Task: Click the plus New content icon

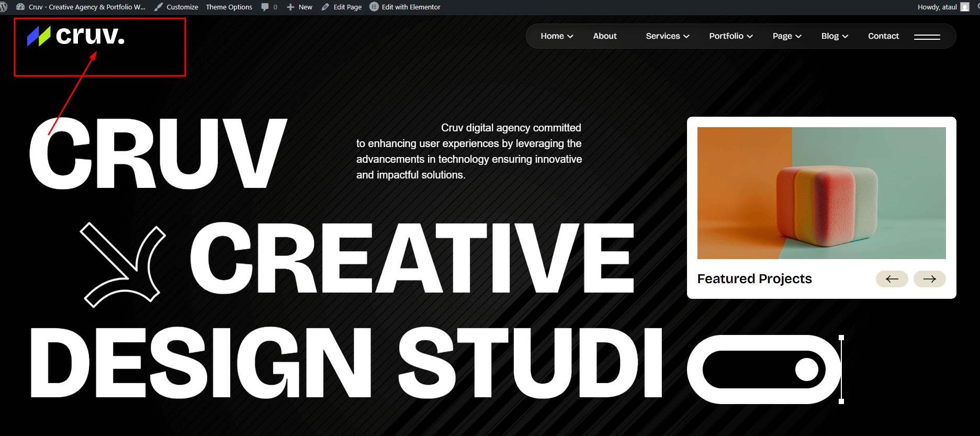Action: pyautogui.click(x=290, y=7)
